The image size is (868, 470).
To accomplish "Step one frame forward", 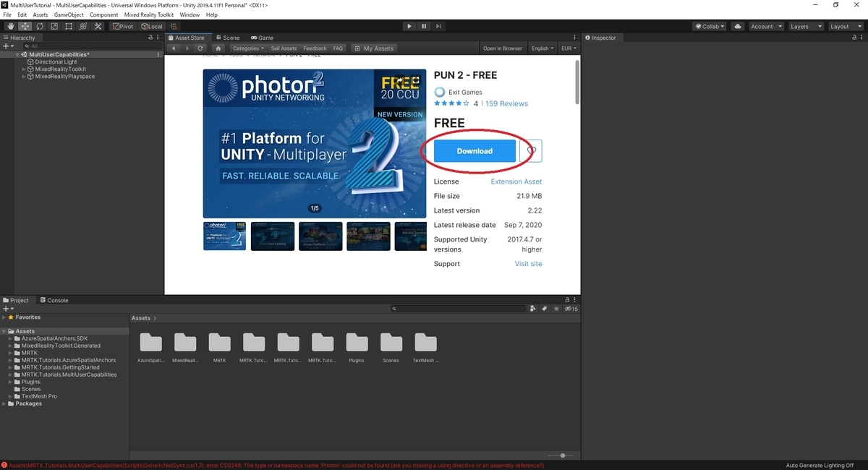I will pos(439,26).
